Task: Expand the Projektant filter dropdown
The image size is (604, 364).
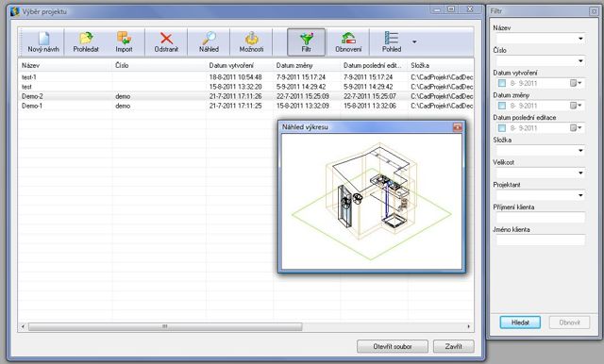Action: pyautogui.click(x=541, y=195)
